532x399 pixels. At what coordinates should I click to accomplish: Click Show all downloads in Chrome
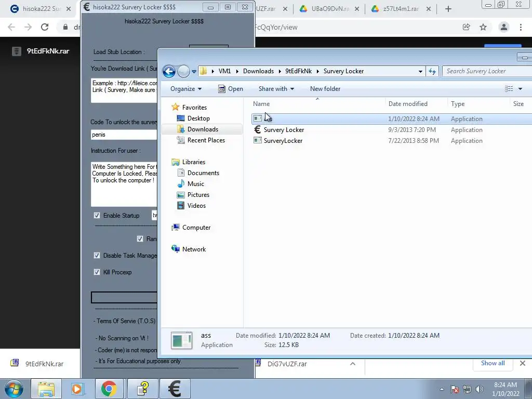pos(493,363)
